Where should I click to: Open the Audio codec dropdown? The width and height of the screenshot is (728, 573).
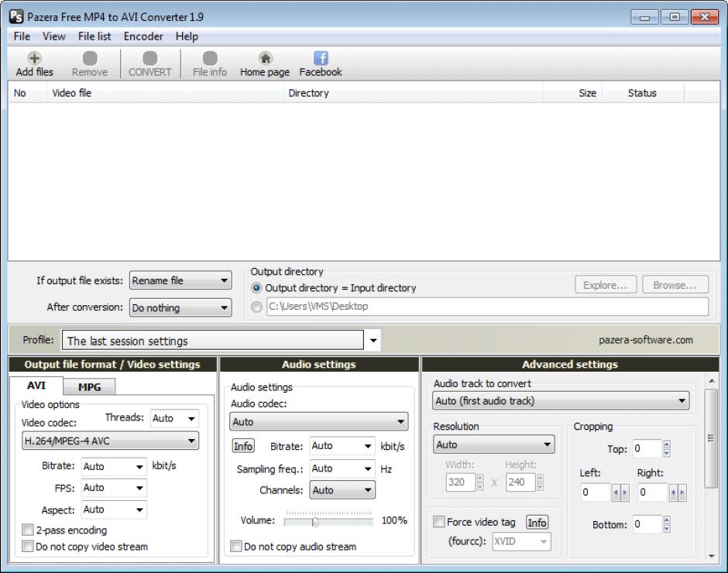pyautogui.click(x=318, y=422)
